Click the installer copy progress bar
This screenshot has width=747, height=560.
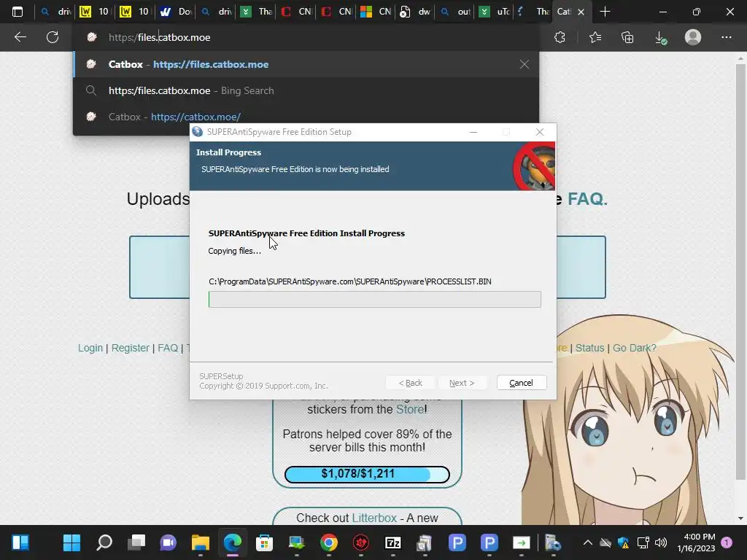pyautogui.click(x=374, y=300)
